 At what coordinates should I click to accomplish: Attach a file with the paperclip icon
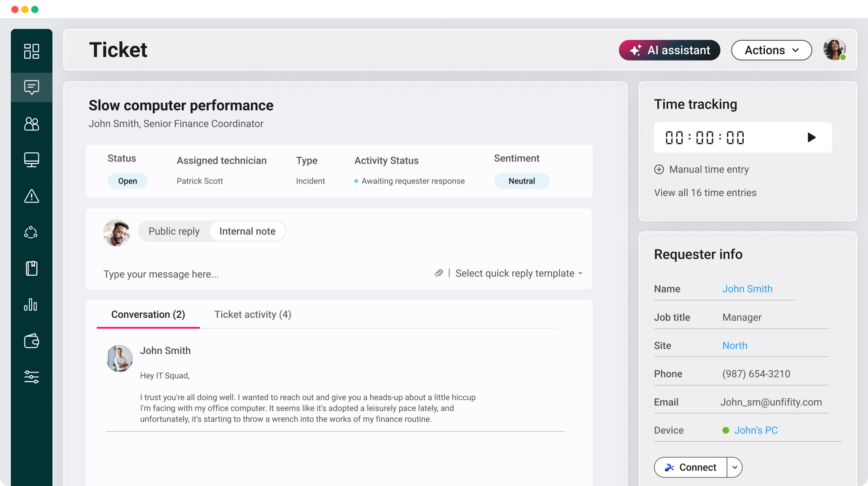pos(439,273)
